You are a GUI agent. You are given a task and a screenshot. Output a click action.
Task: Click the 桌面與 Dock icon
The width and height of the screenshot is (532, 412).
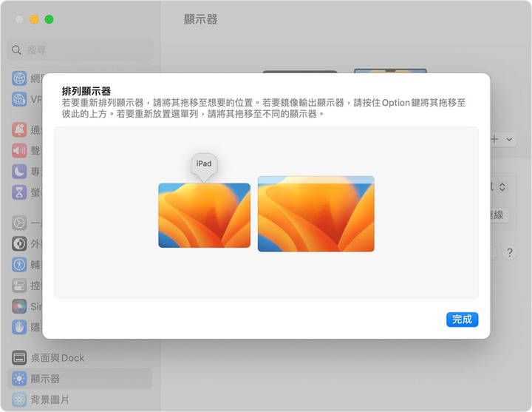19,358
